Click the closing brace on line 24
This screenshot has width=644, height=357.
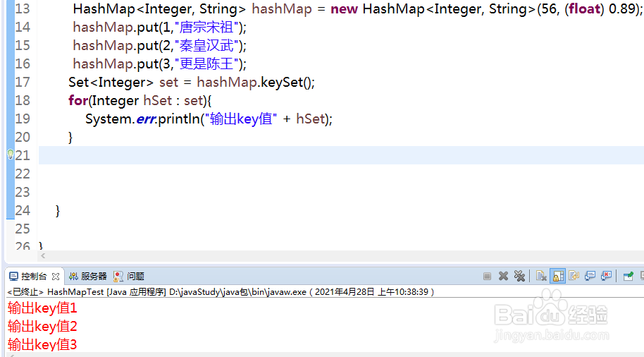58,210
